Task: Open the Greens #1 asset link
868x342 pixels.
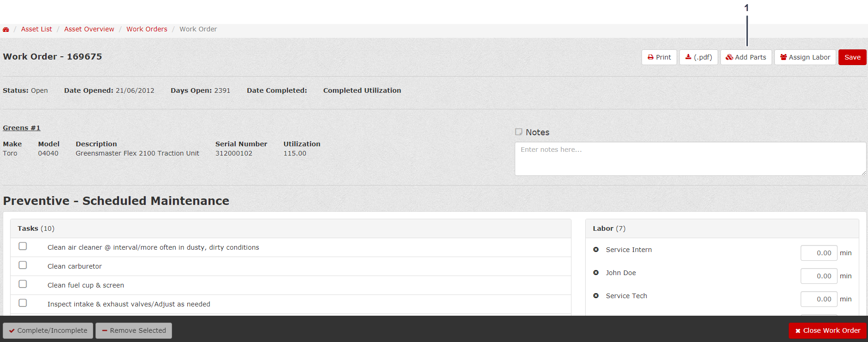Action: click(x=22, y=128)
